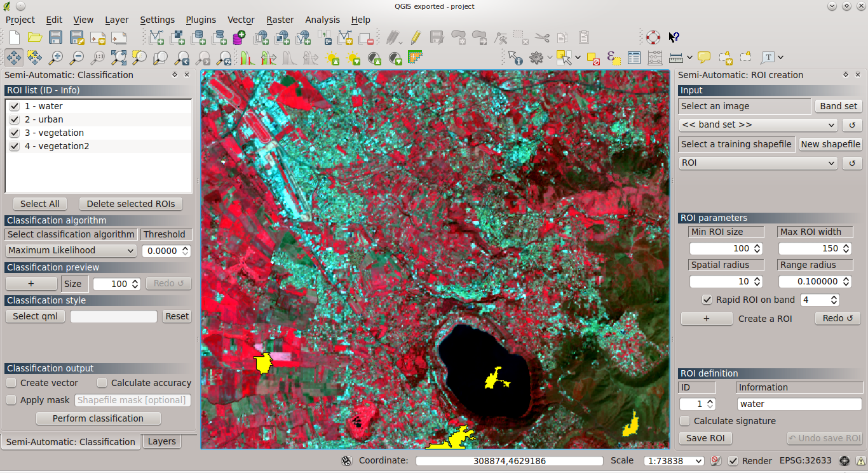The image size is (868, 473).
Task: Click the zoom to native resolution 1:1 icon
Action: pyautogui.click(x=98, y=57)
